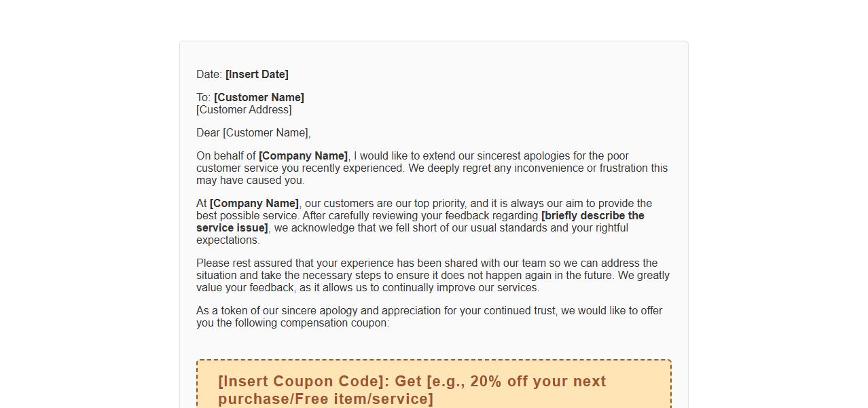This screenshot has width=868, height=408.
Task: Click [Company Name] after "On behalf of"
Action: 303,156
